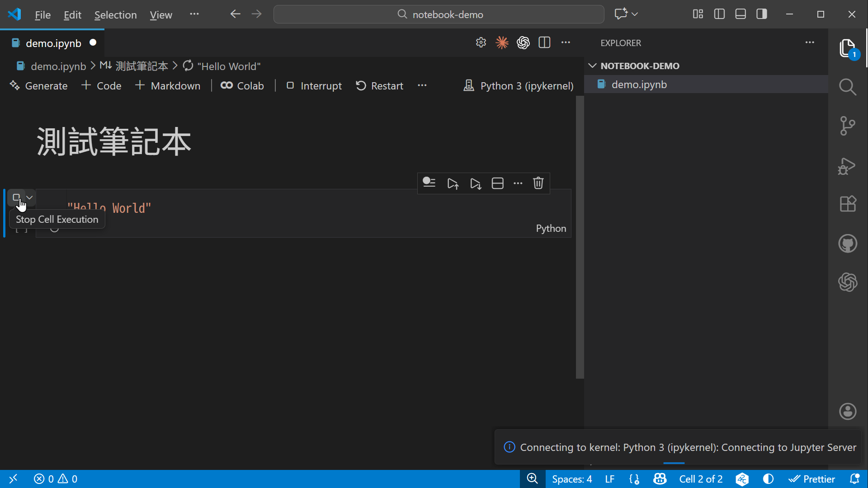This screenshot has height=488, width=868.
Task: Split the current cell
Action: 497,183
